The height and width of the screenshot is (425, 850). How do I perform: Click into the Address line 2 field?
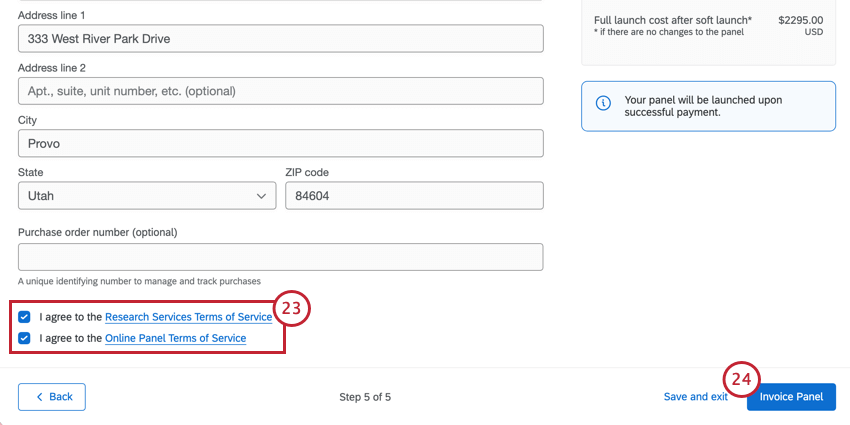coord(280,91)
